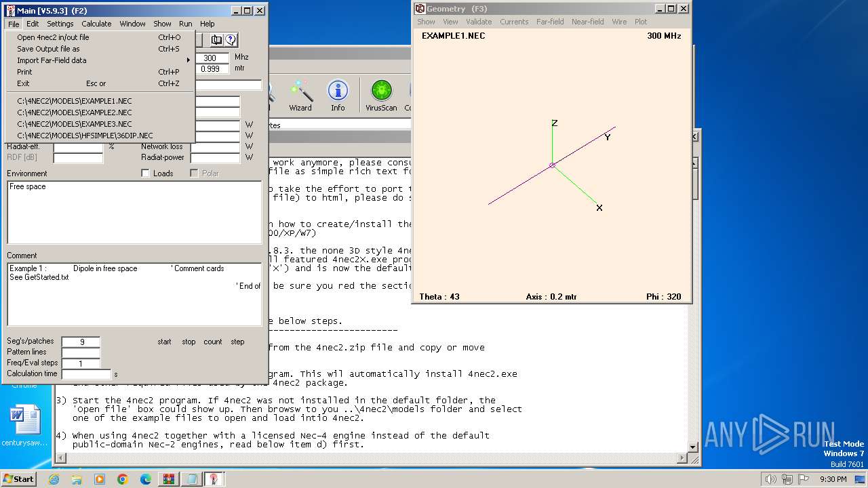This screenshot has height=488, width=868.
Task: Click the Free space environment box
Action: pos(134,212)
